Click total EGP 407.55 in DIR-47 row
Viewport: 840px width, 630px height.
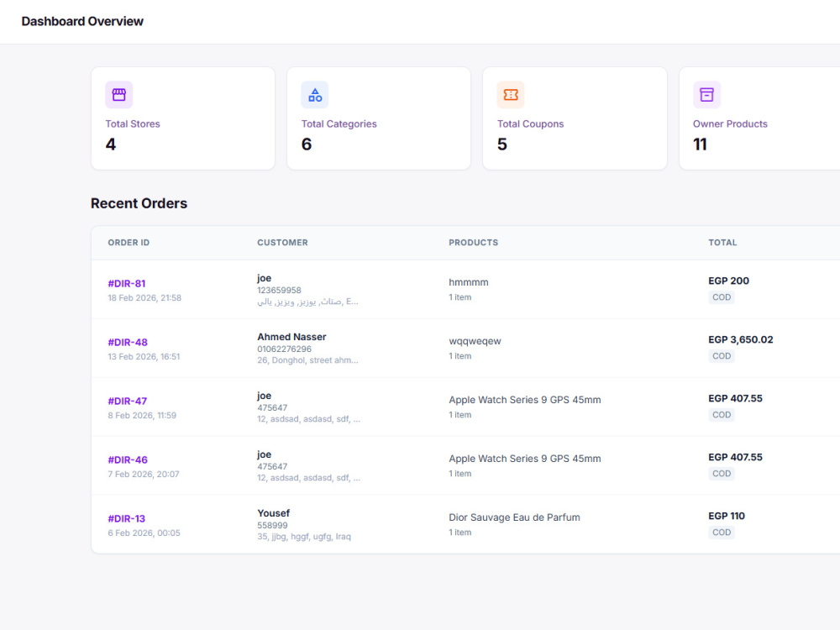735,398
